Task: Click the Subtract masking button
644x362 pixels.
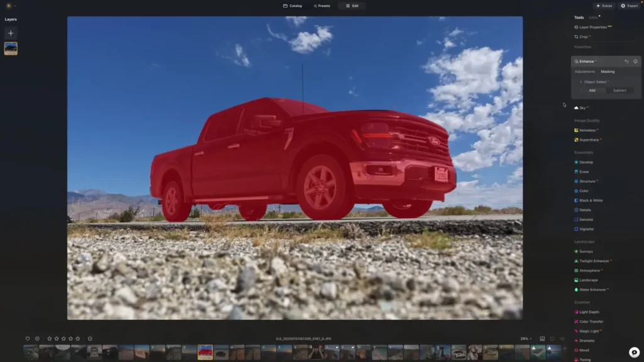Action: coord(619,90)
